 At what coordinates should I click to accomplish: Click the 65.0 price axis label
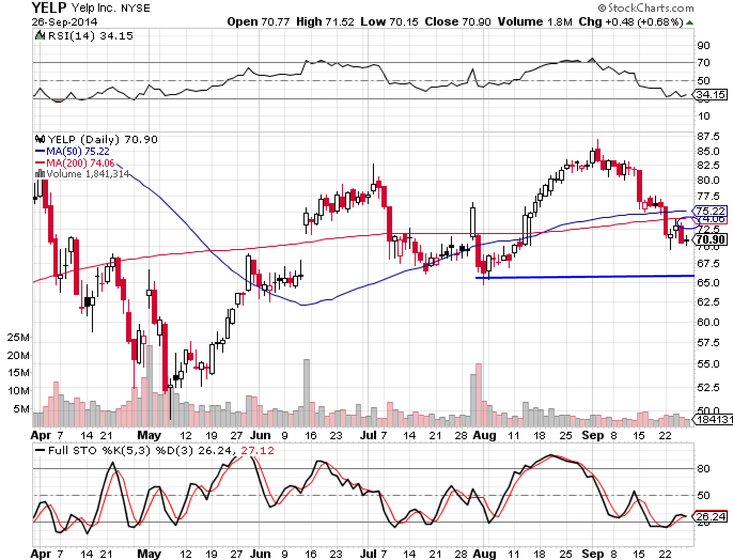[x=708, y=282]
